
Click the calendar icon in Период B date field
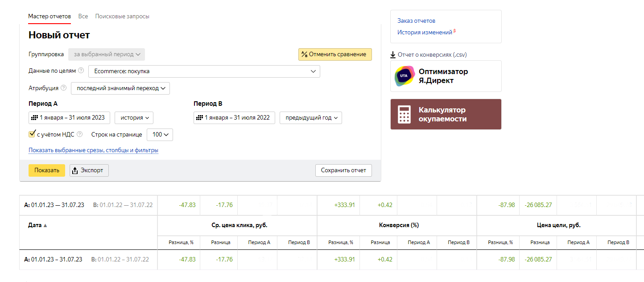pos(199,118)
